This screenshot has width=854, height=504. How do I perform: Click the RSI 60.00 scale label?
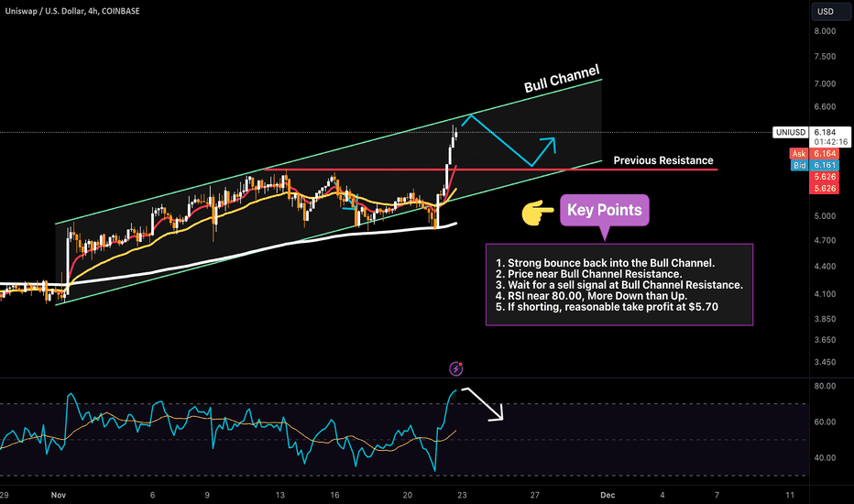[825, 422]
